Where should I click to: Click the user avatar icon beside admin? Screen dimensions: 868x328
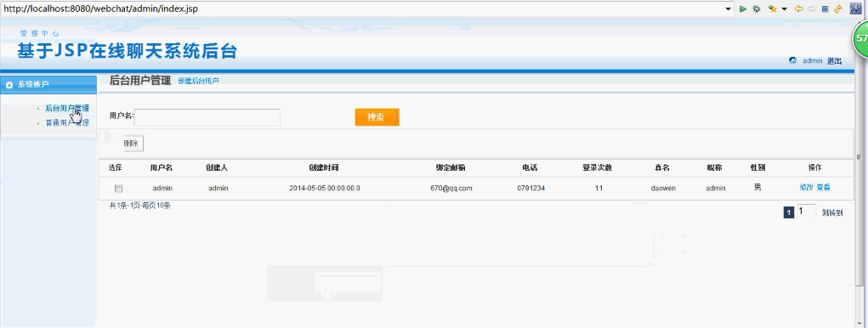[792, 61]
